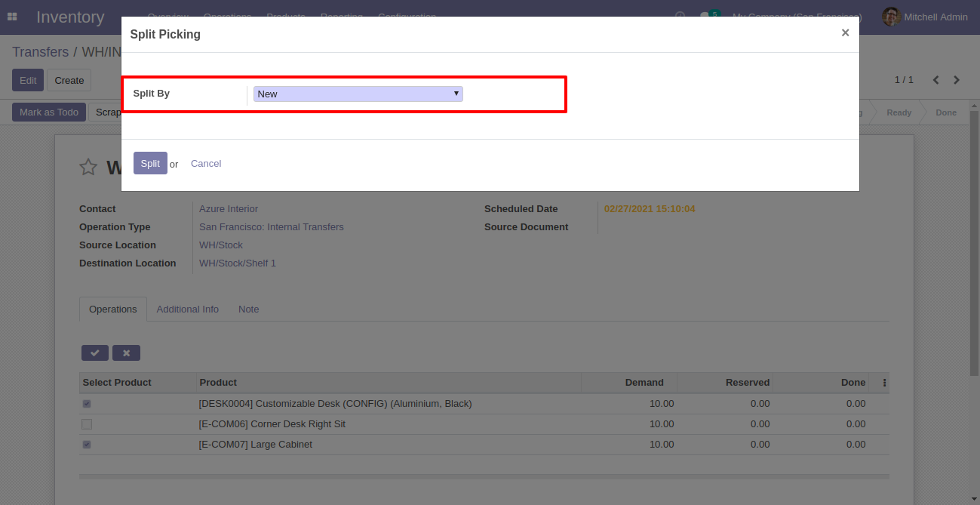Click the 1 / 1 pager counter
The height and width of the screenshot is (505, 980).
[904, 80]
